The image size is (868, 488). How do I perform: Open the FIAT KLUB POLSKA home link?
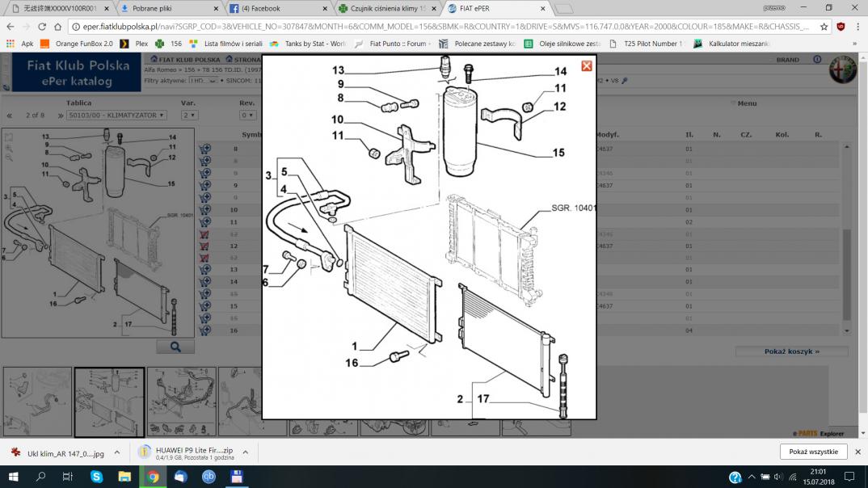[185, 59]
